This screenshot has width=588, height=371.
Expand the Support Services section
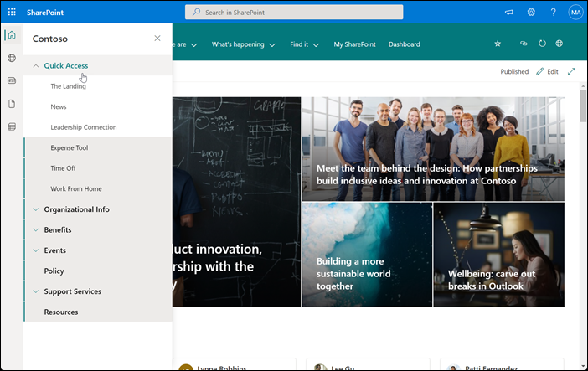[x=36, y=291]
